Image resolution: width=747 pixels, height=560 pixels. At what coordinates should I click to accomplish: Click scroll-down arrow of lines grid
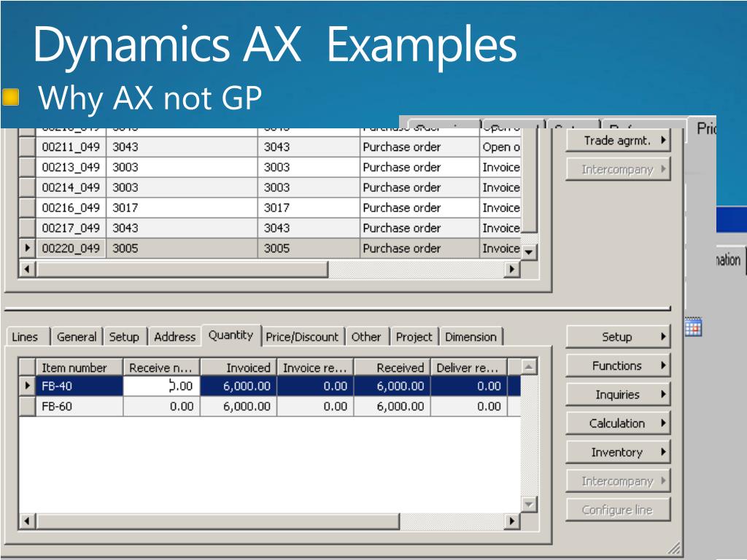click(x=529, y=504)
